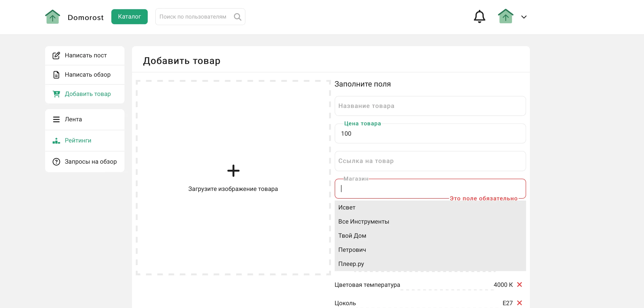Focus the Название товара input field

(430, 106)
